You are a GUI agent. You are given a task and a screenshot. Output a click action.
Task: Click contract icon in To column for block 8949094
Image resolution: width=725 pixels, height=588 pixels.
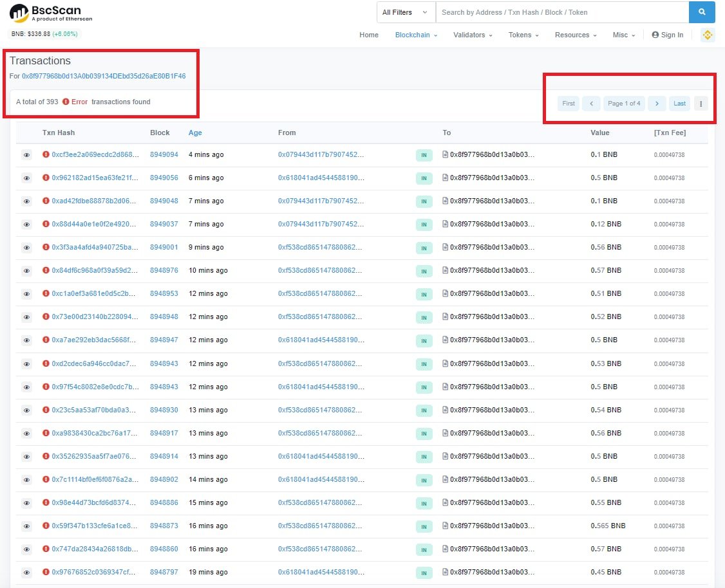coord(446,154)
